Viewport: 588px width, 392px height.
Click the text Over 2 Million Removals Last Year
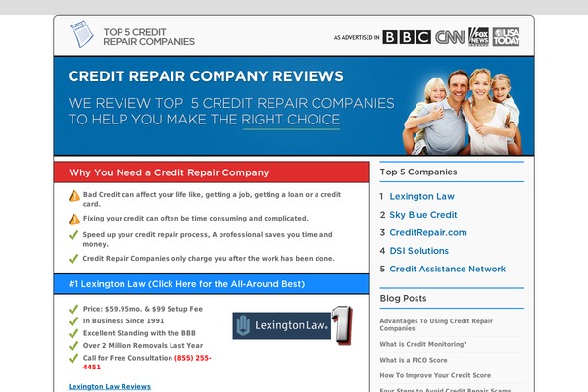(x=143, y=346)
